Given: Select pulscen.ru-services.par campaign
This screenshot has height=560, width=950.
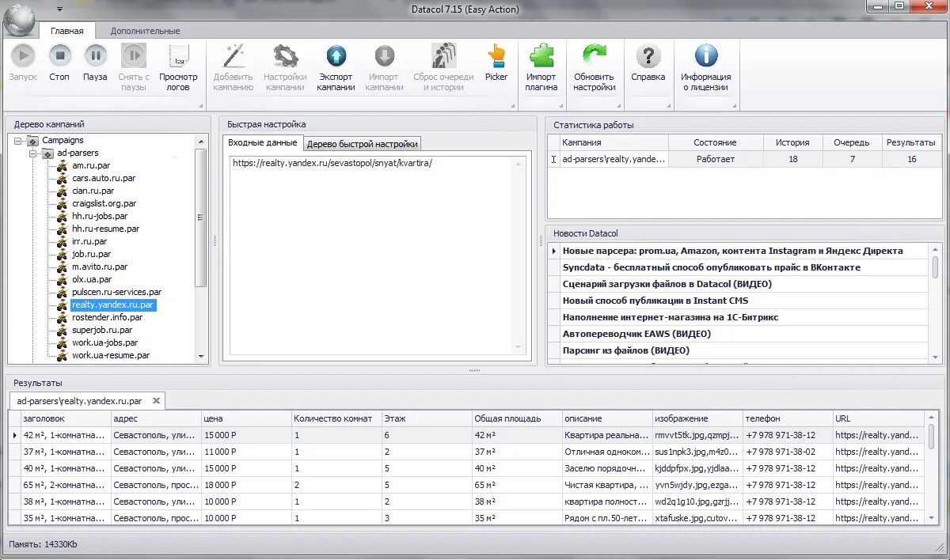Looking at the screenshot, I should click(116, 292).
